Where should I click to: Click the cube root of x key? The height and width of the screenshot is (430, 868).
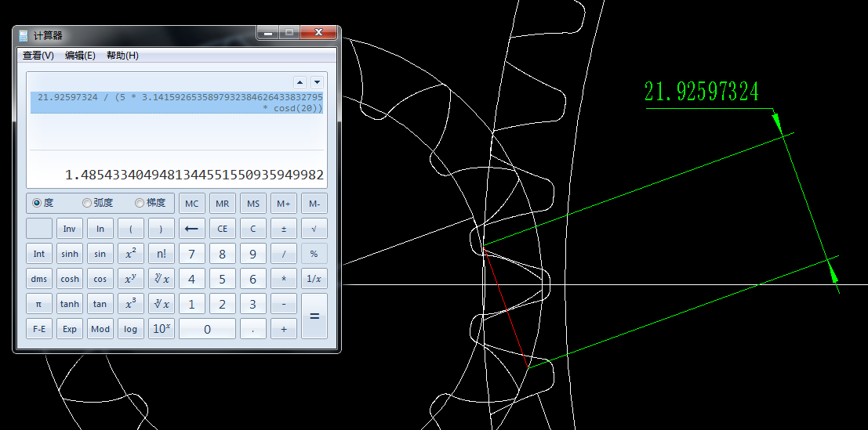[161, 303]
